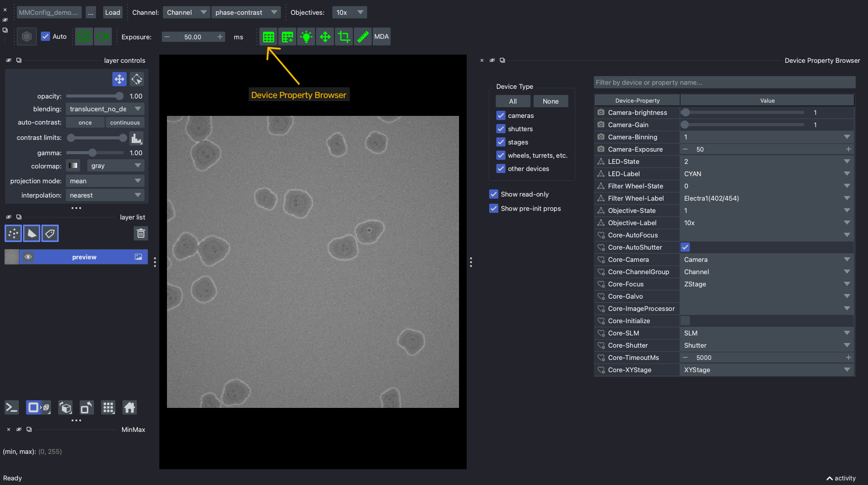
Task: Uncheck the Auto shutter checkbox
Action: (45, 36)
